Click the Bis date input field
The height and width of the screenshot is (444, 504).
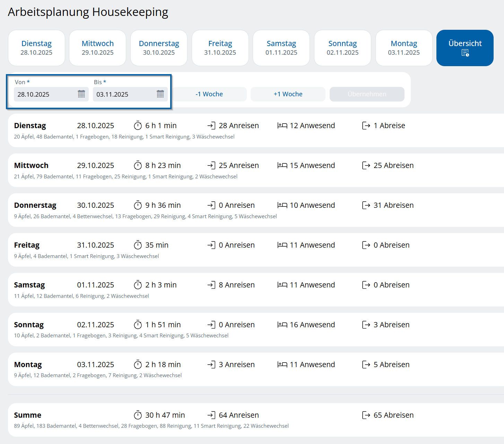click(x=124, y=94)
